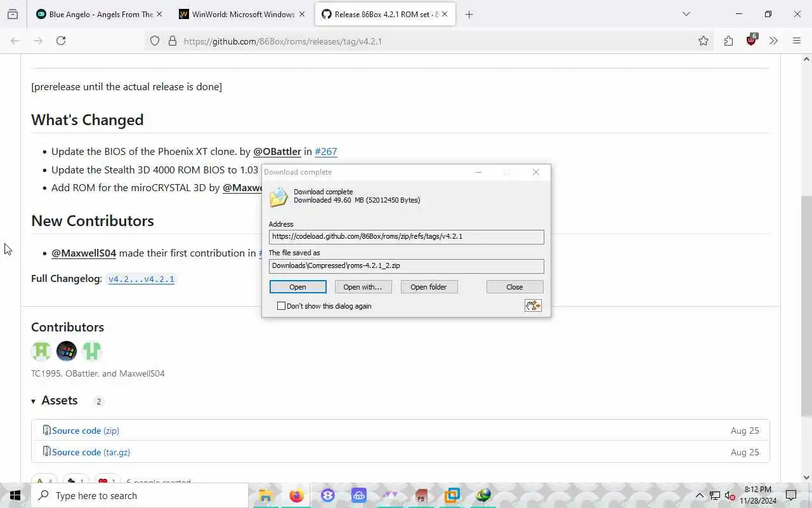Open pull request #267 link
Viewport: 812px width, 508px height.
(326, 151)
